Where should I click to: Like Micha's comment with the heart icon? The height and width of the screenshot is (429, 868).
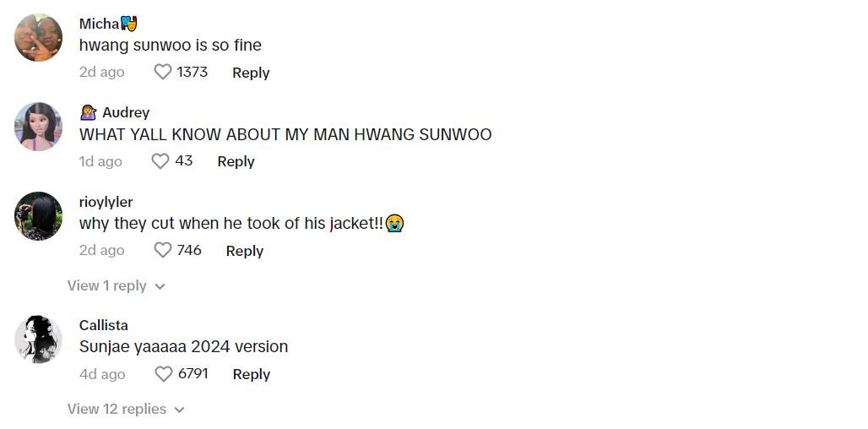click(x=163, y=72)
